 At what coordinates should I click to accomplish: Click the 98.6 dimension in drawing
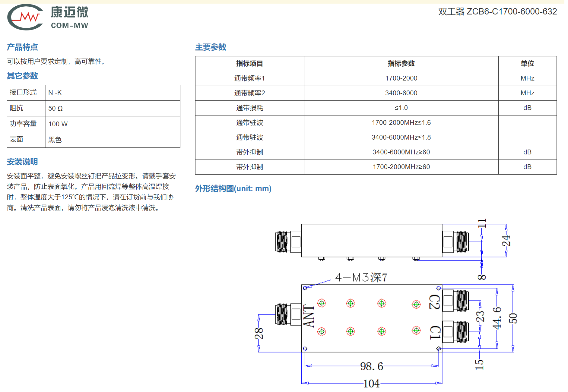[x=372, y=366]
